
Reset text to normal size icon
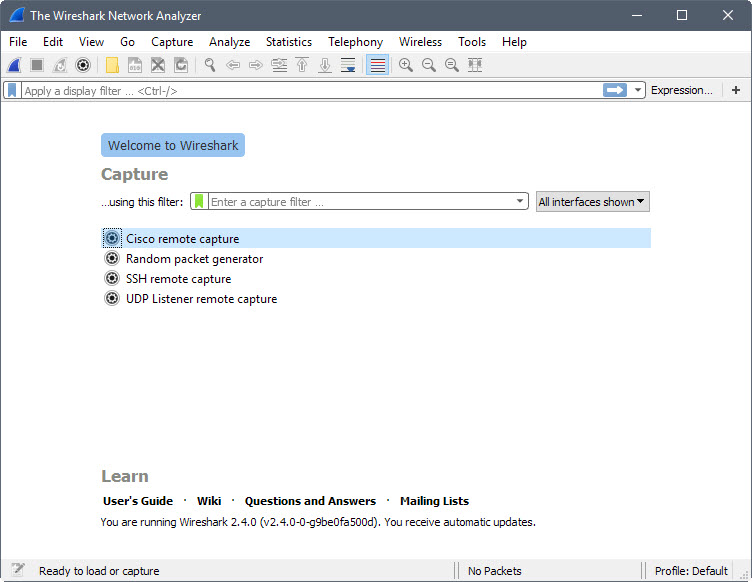point(452,65)
